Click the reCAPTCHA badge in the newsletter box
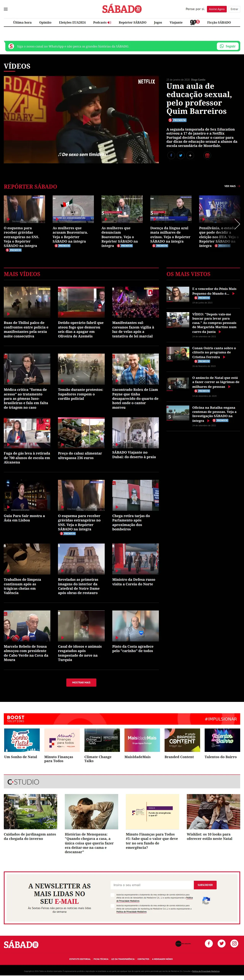This screenshot has width=244, height=980. (x=206, y=901)
